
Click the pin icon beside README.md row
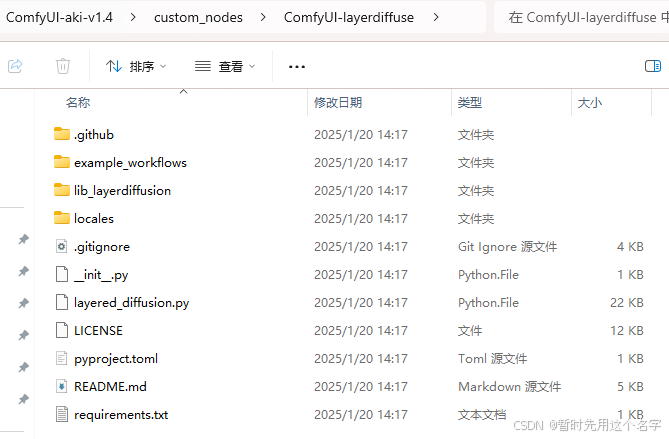point(23,399)
